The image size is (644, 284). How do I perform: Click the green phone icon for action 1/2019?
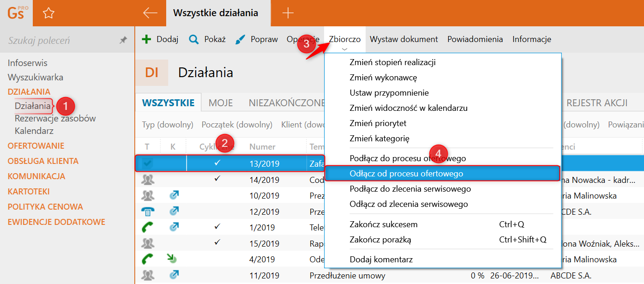148,227
